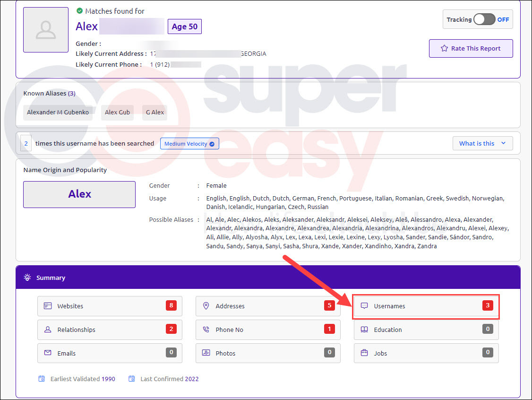Click the Rate This Report button
The height and width of the screenshot is (400, 532).
471,49
